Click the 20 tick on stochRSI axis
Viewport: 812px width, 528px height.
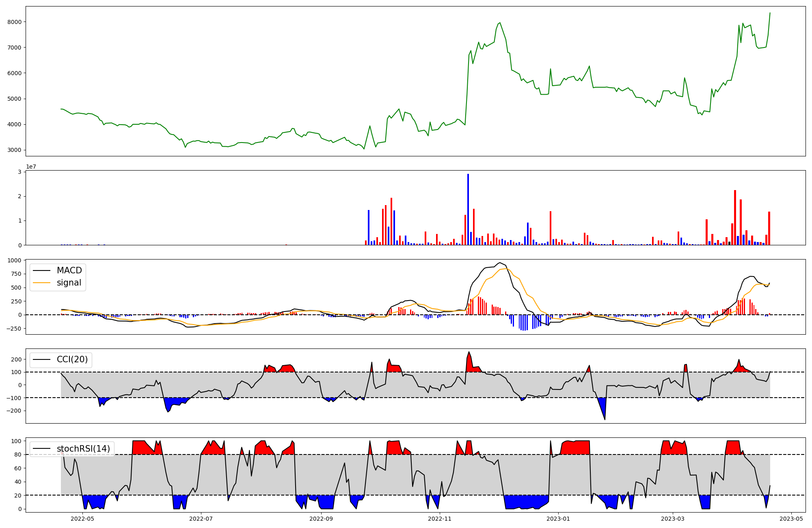[x=18, y=496]
